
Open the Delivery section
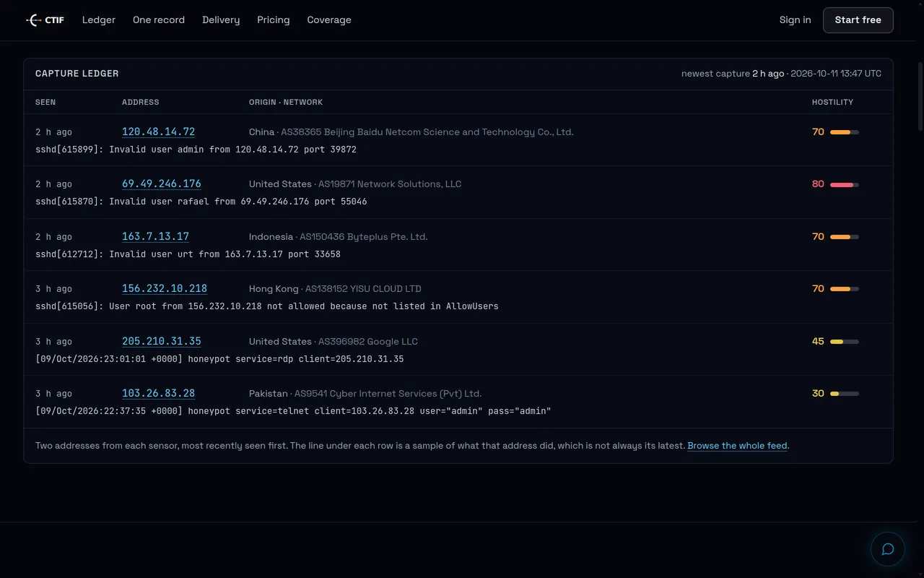221,20
